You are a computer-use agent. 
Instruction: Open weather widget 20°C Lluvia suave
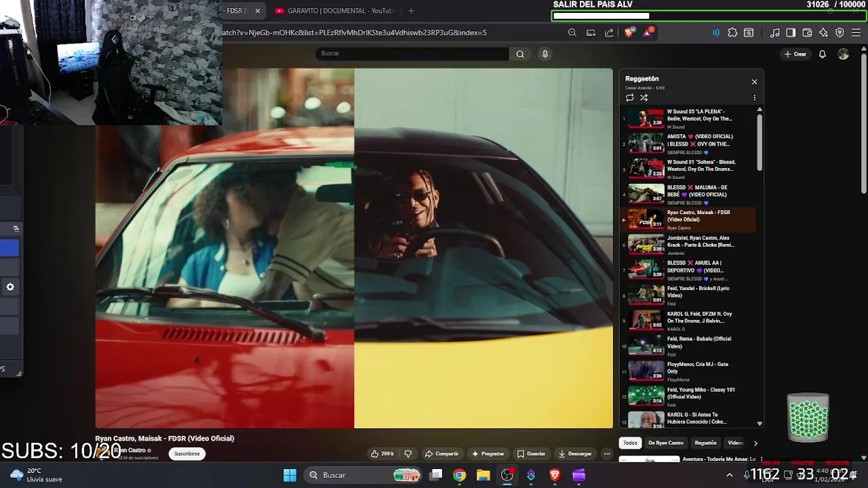(x=37, y=475)
